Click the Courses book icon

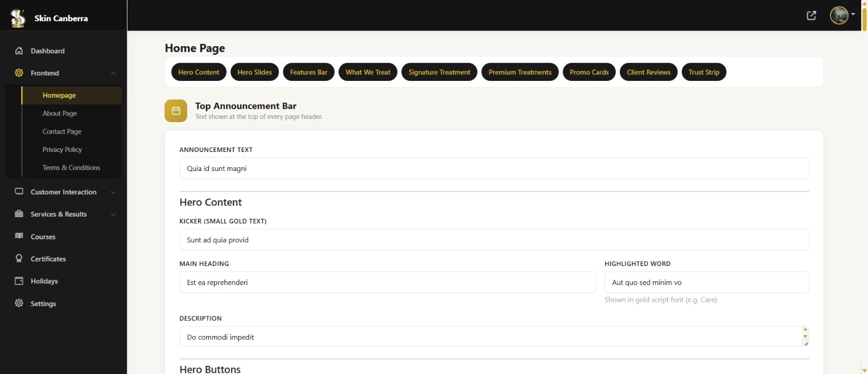[x=19, y=236]
